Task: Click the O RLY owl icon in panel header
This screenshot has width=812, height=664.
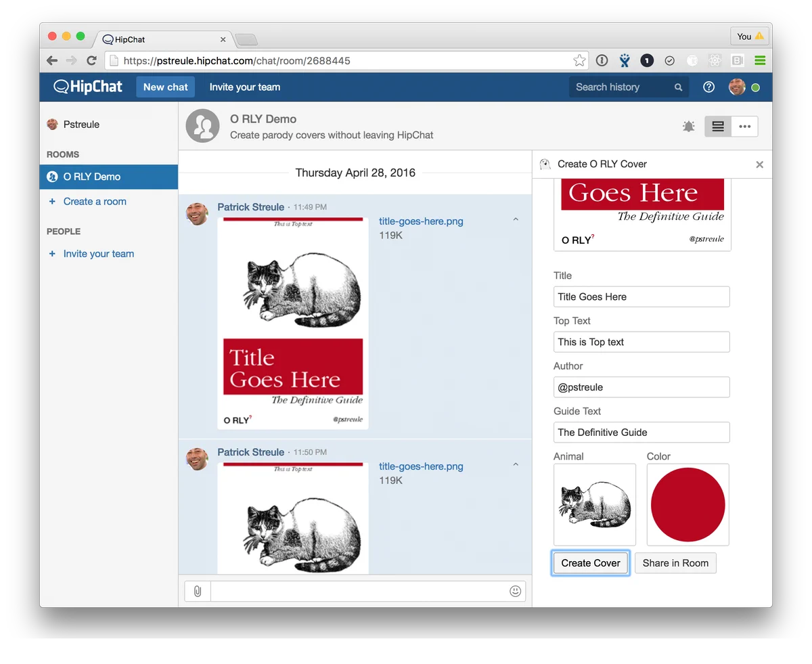Action: click(545, 164)
